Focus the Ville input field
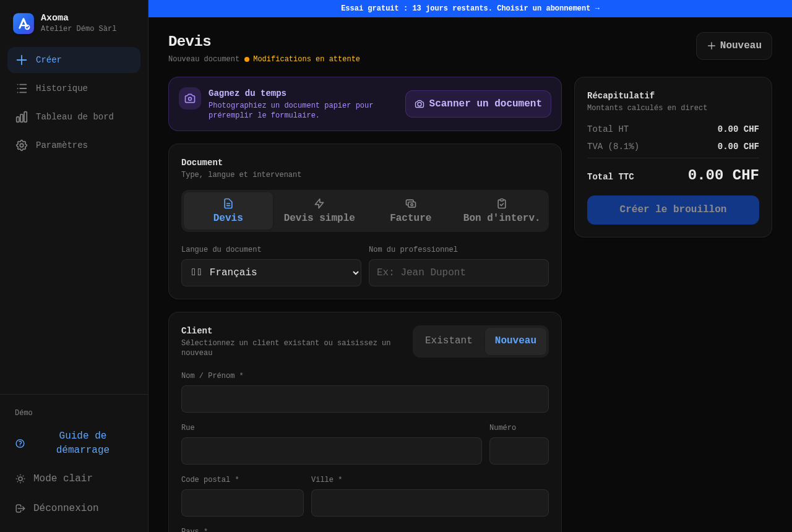The image size is (792, 532). tap(430, 503)
